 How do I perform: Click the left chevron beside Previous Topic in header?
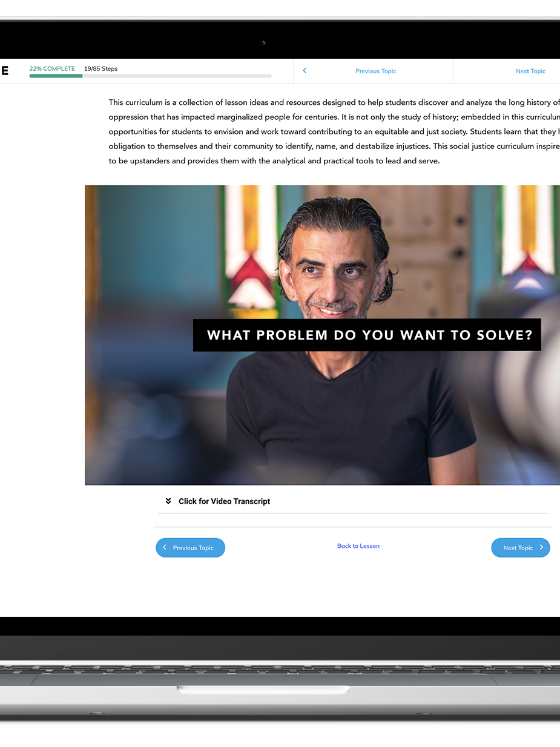click(x=305, y=71)
